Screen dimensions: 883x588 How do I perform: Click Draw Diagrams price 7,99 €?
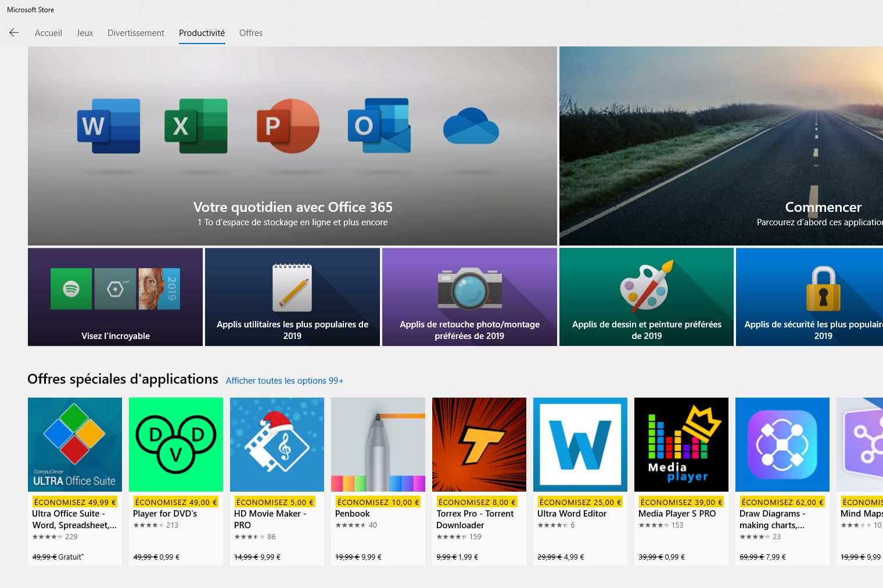pos(776,557)
